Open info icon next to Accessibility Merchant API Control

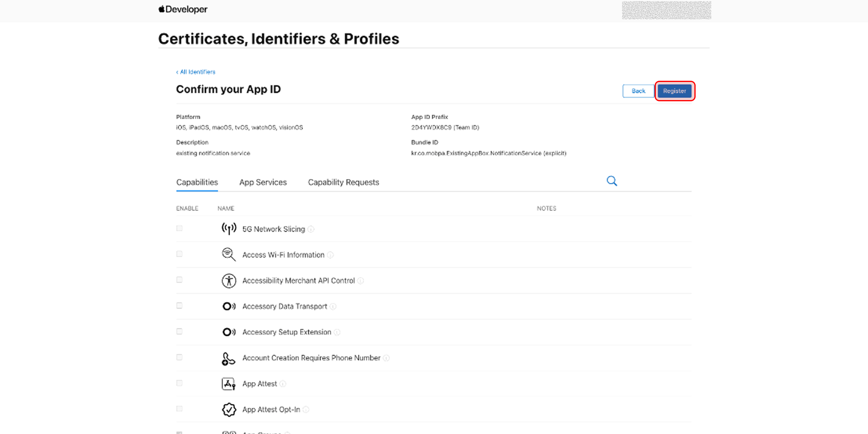click(360, 281)
